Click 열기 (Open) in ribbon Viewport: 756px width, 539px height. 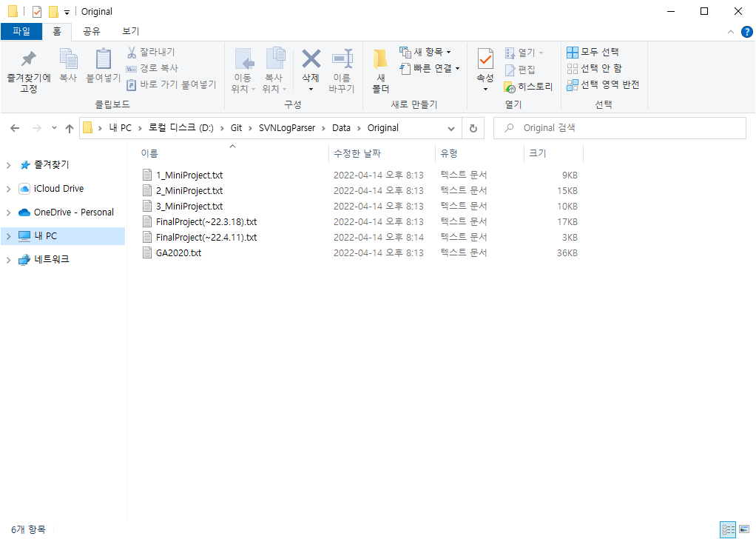click(x=524, y=52)
